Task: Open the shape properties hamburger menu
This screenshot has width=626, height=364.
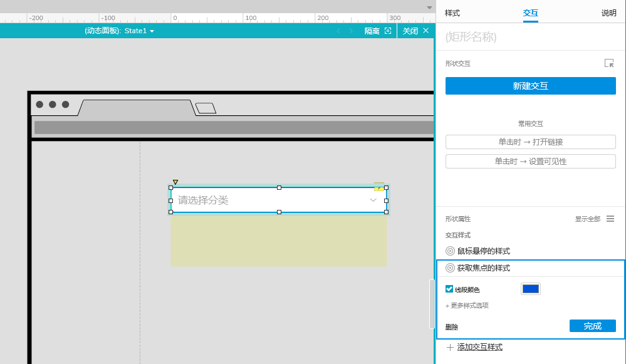Action: pyautogui.click(x=610, y=219)
